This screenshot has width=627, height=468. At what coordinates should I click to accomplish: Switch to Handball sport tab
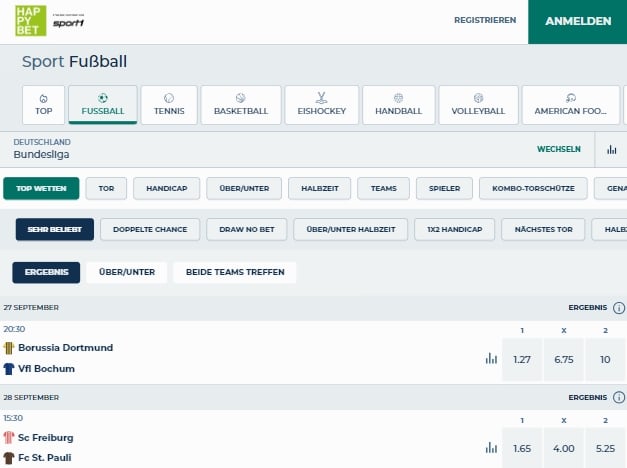(399, 105)
